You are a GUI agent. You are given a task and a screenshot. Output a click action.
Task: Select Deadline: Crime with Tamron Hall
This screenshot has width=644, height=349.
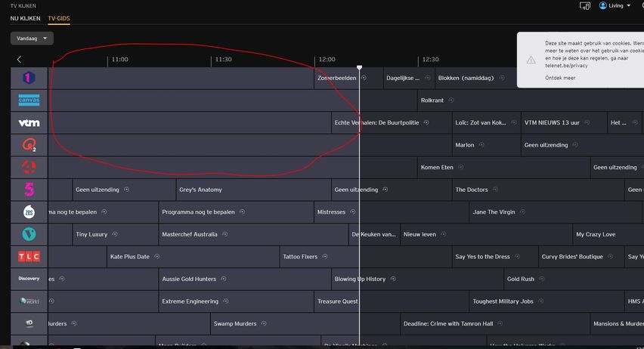click(x=448, y=323)
